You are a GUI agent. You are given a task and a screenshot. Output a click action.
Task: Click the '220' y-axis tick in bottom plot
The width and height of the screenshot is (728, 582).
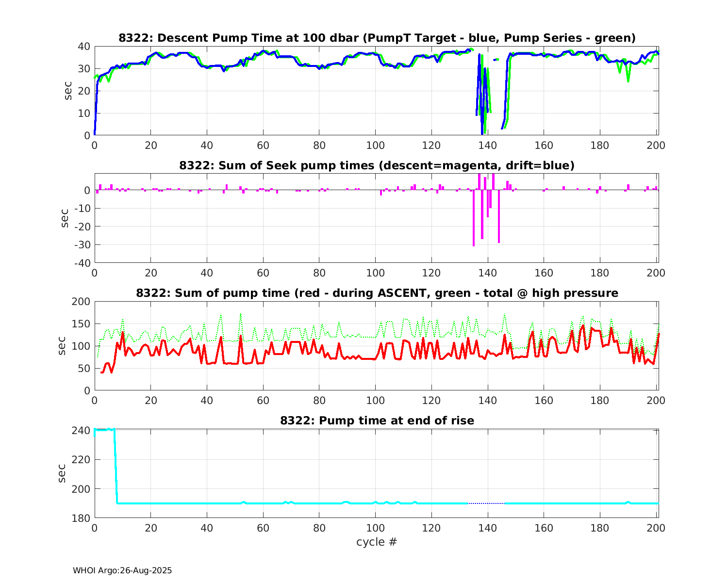pyautogui.click(x=82, y=459)
